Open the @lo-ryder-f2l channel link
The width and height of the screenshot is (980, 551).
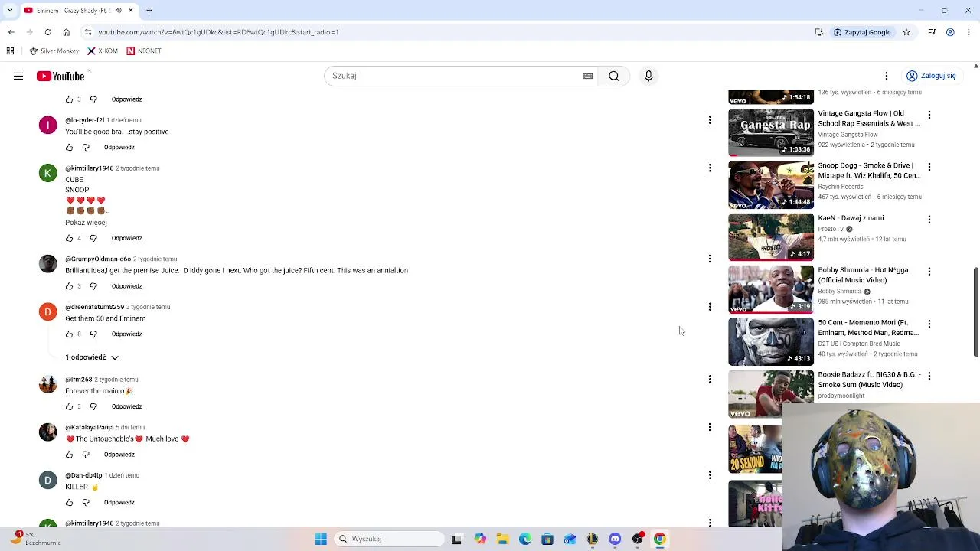[84, 120]
